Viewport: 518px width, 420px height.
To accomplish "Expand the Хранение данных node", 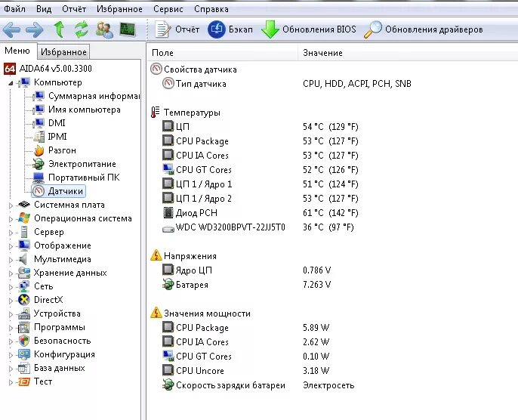I will [x=11, y=273].
